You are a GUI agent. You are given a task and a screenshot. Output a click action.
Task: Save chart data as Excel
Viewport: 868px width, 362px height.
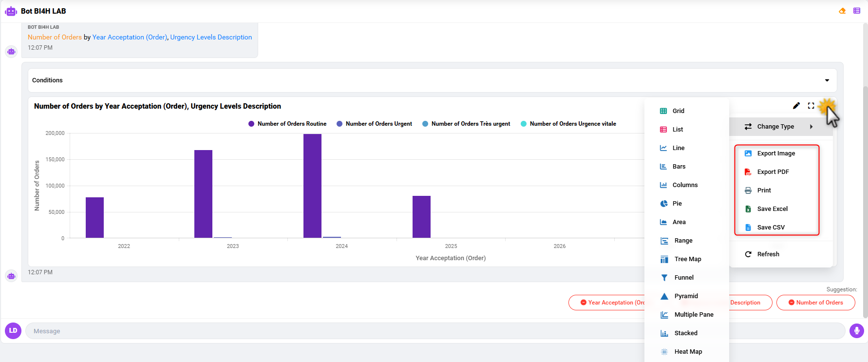pyautogui.click(x=772, y=209)
